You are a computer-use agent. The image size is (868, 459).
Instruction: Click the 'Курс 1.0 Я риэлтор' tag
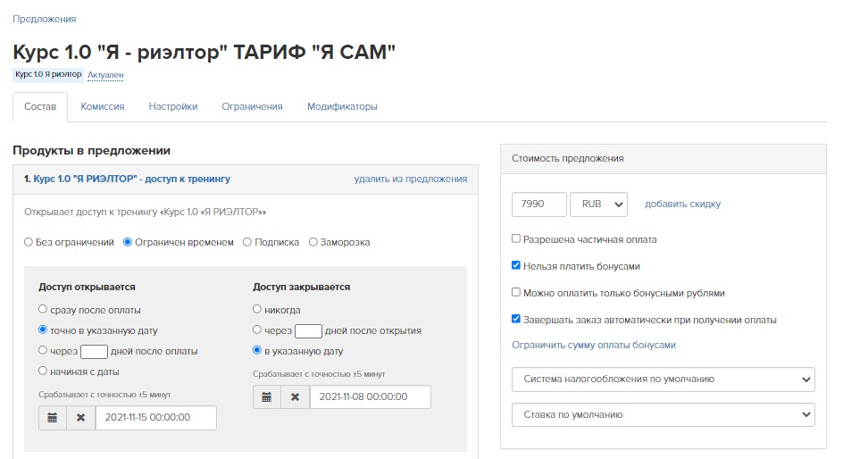pos(48,75)
